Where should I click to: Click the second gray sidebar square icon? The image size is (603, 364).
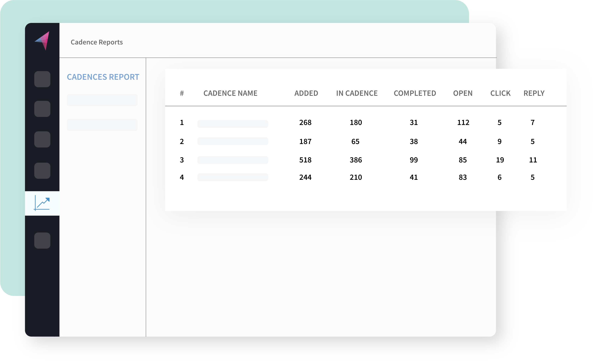tap(42, 109)
